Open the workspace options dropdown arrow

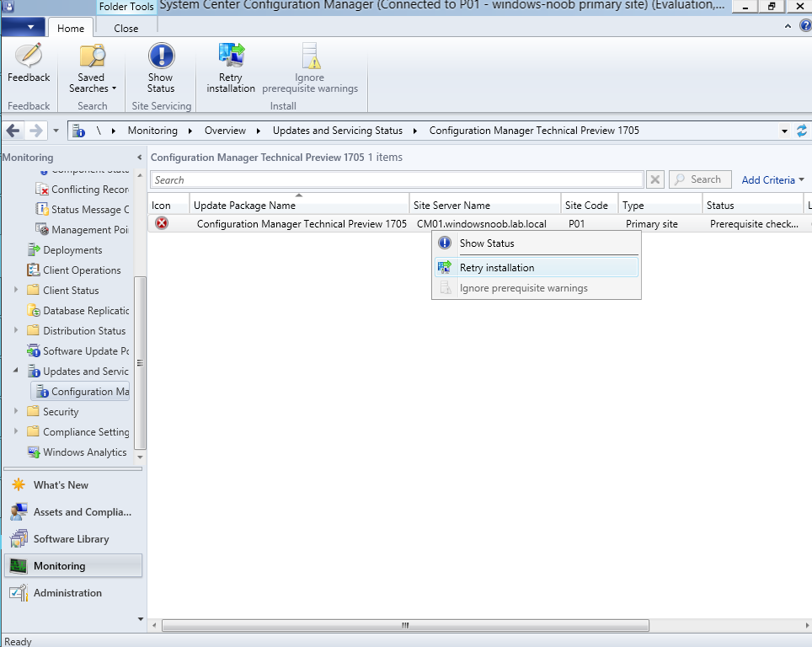[141, 619]
